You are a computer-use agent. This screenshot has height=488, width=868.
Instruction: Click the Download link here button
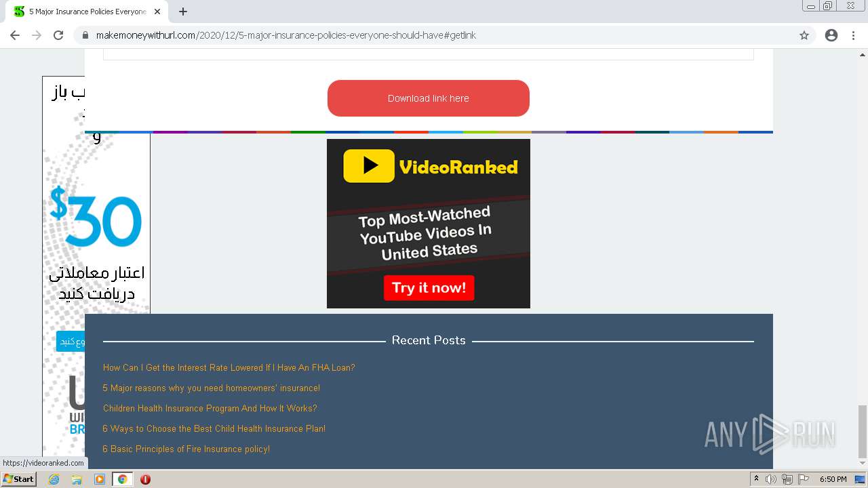pos(429,98)
